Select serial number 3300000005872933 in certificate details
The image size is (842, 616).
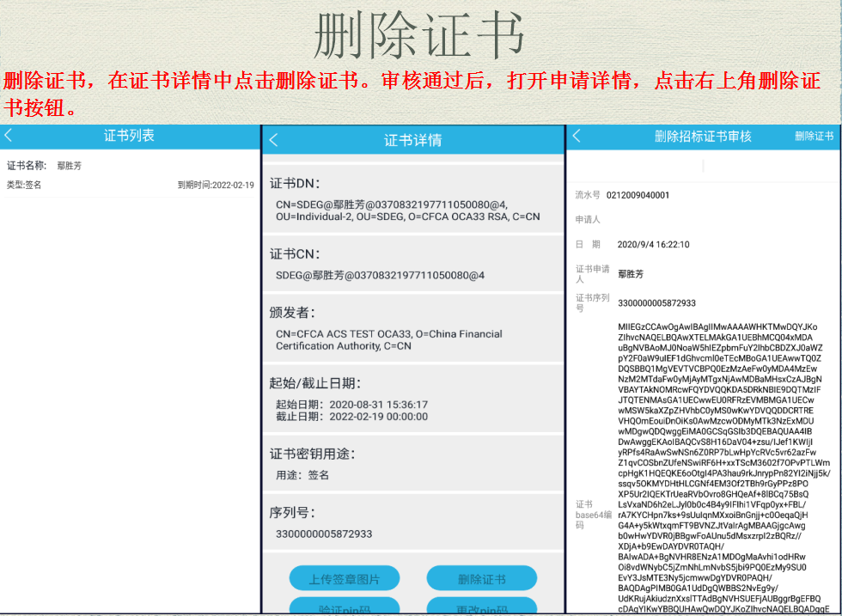tap(324, 534)
